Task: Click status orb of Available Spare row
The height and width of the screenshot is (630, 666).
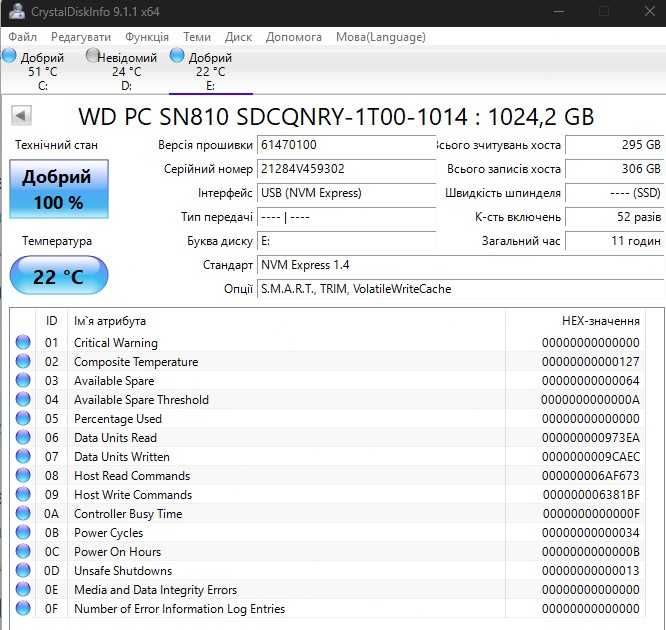Action: pyautogui.click(x=23, y=380)
